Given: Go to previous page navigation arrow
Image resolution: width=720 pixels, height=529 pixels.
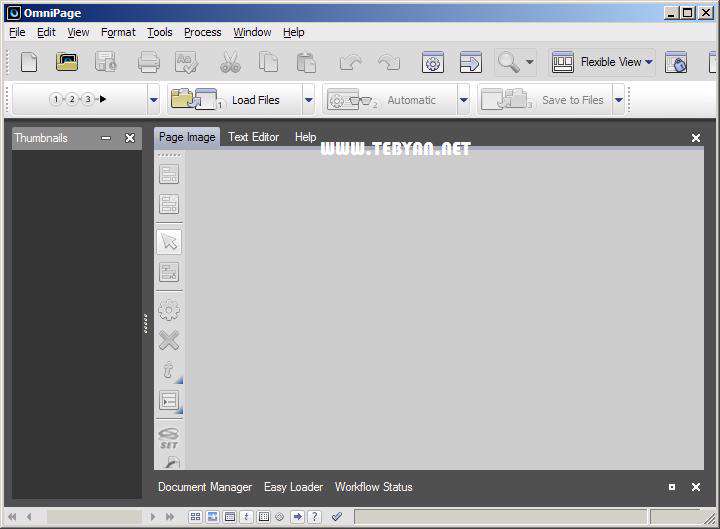Looking at the screenshot, I should pyautogui.click(x=29, y=517).
